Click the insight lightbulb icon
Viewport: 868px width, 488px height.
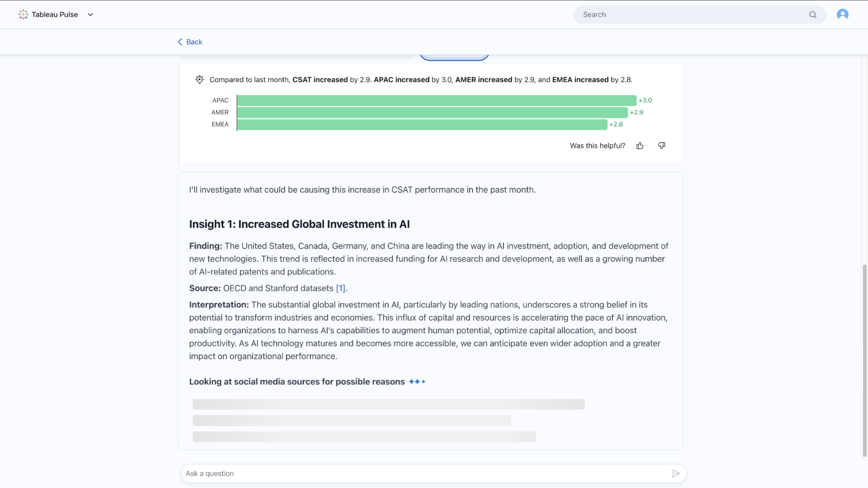(x=199, y=79)
